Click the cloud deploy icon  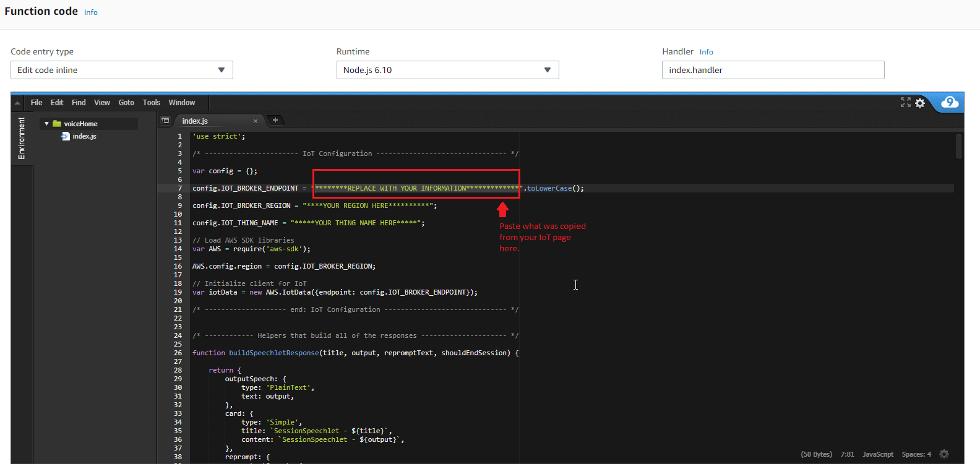tap(950, 102)
